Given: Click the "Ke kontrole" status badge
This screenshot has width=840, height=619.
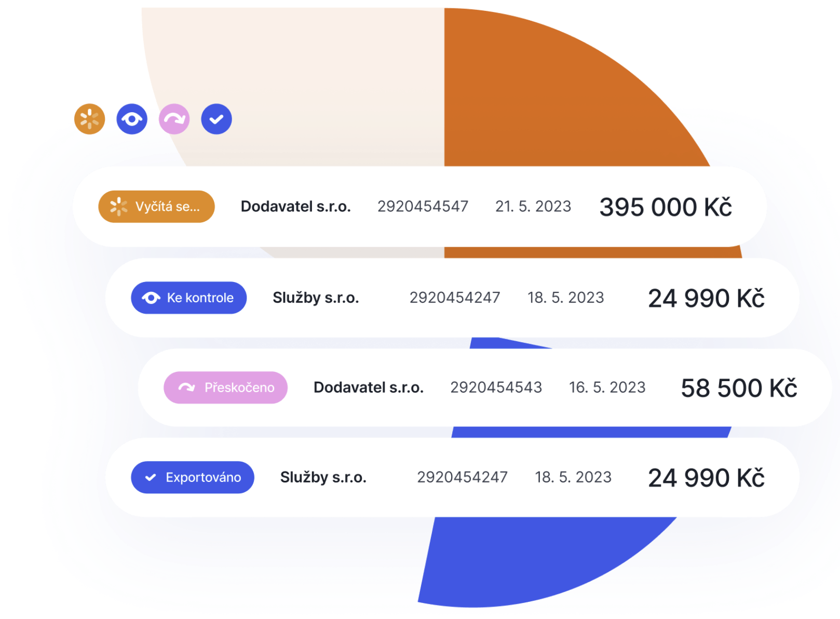Looking at the screenshot, I should click(188, 298).
